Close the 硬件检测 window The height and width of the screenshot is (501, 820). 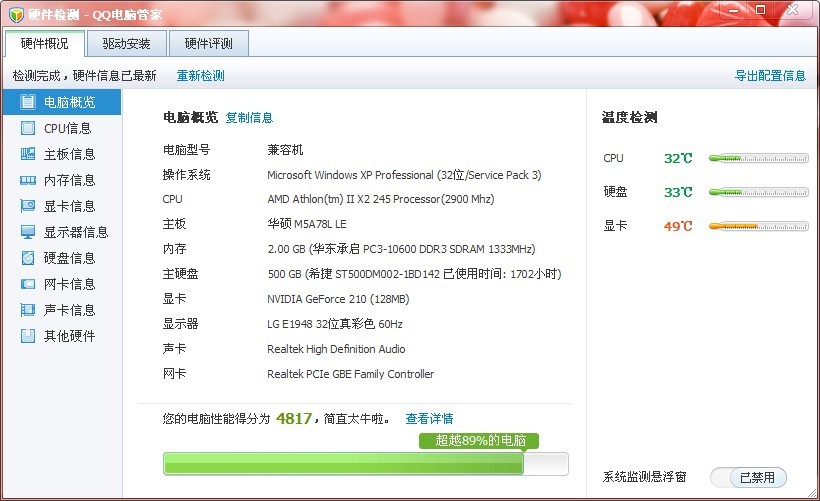click(793, 9)
